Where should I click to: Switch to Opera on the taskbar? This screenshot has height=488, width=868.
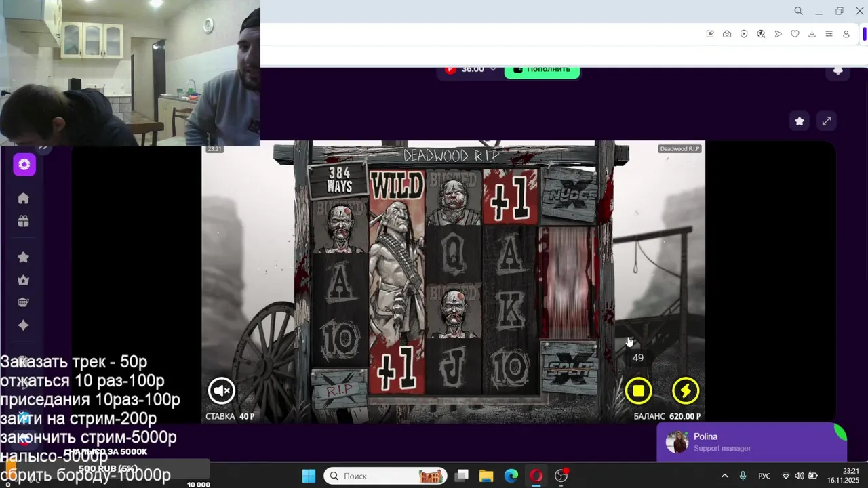point(536,476)
